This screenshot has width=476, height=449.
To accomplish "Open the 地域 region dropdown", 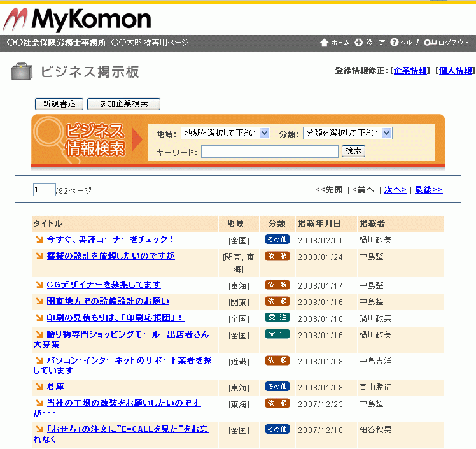I will click(x=225, y=133).
